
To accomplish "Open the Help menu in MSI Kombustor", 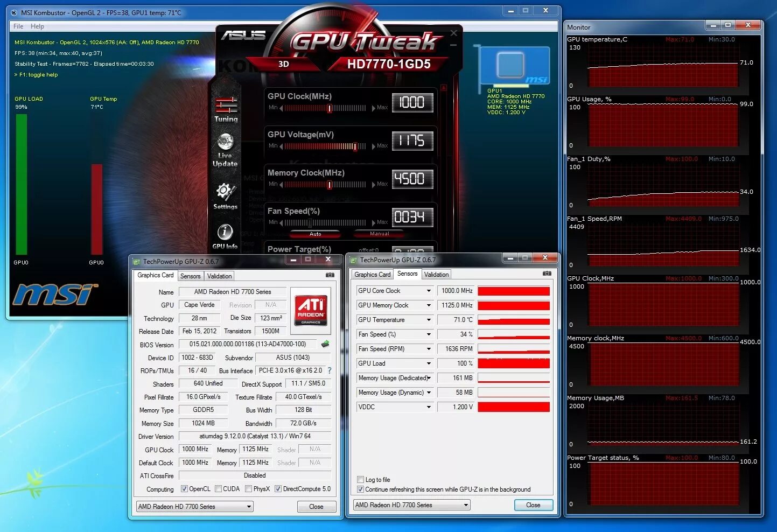I will pyautogui.click(x=37, y=26).
